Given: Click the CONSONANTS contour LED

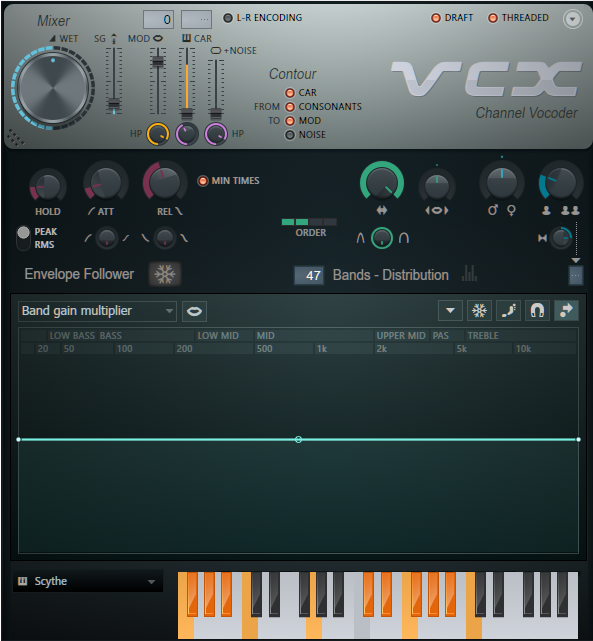Looking at the screenshot, I should [x=290, y=107].
